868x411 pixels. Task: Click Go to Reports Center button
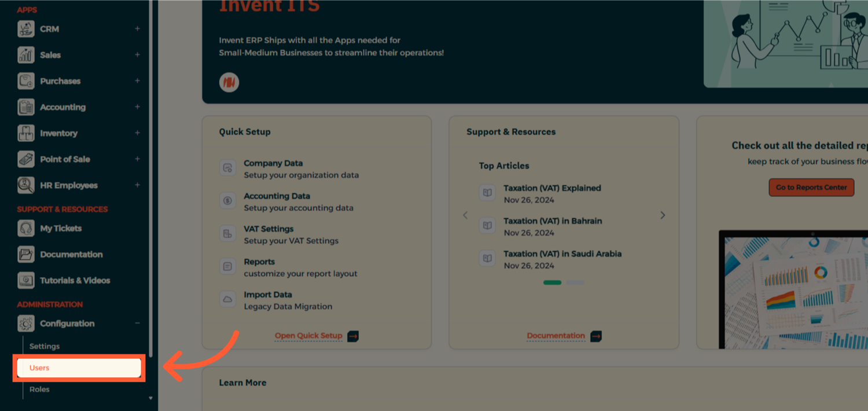[811, 188]
